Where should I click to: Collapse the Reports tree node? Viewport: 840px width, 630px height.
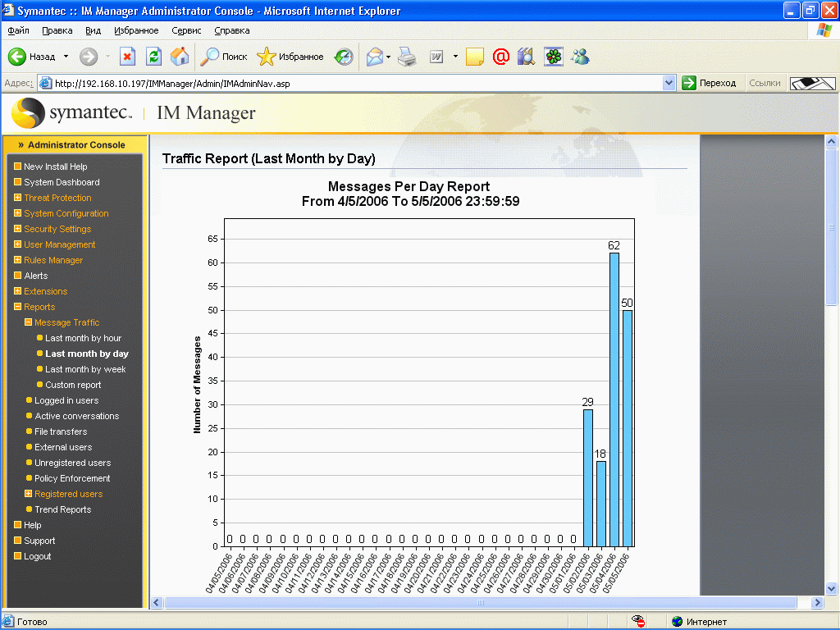coord(17,307)
